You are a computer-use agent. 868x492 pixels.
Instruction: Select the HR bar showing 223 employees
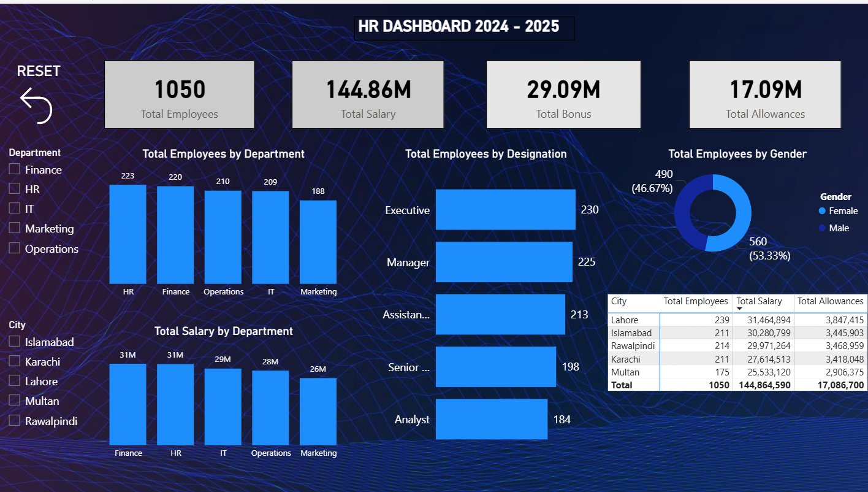tap(128, 234)
